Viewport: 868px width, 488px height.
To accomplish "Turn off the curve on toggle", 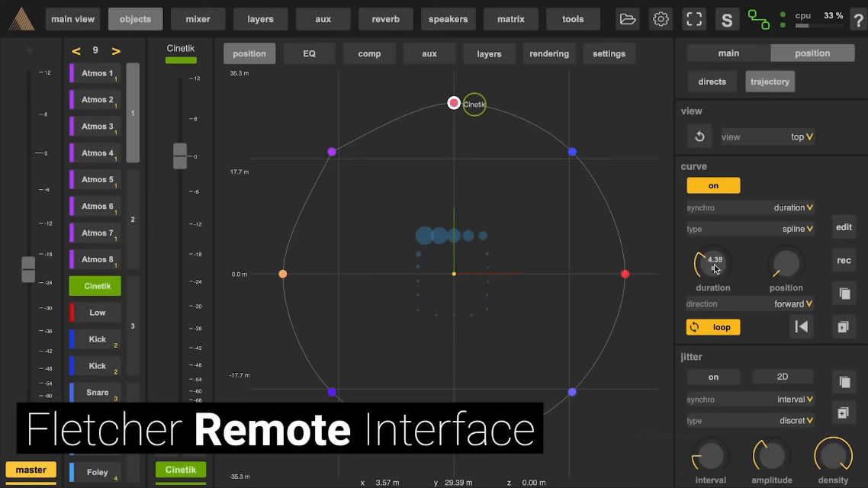I will 714,185.
